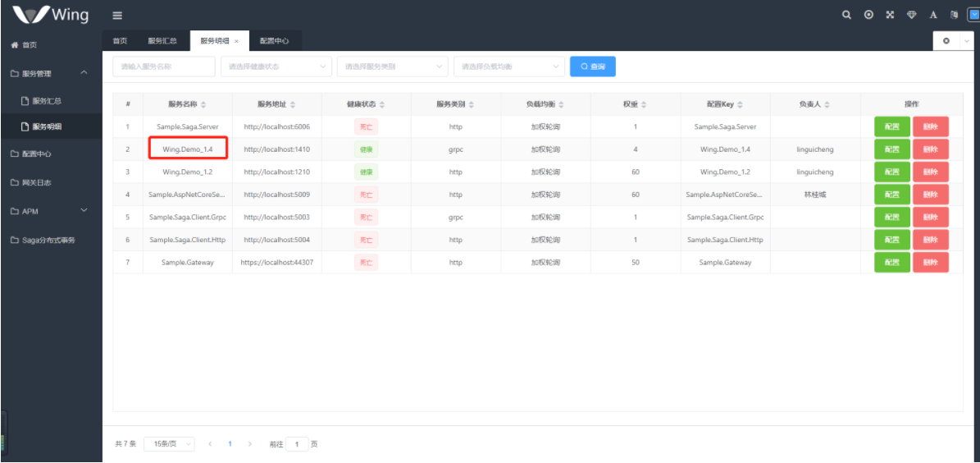The height and width of the screenshot is (463, 980).
Task: Click the sort icon on 权重 column
Action: pos(644,105)
